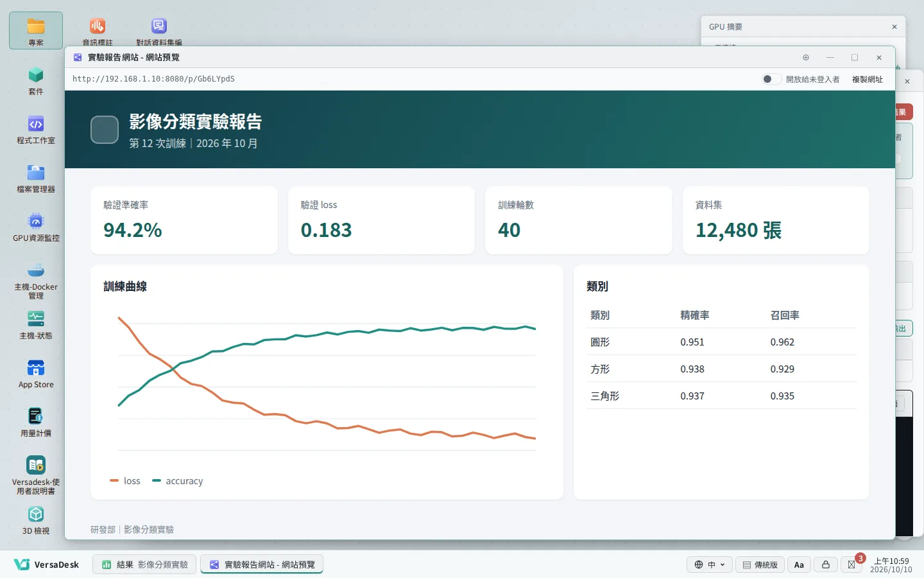Click the 複製網址 button
The image size is (924, 578).
click(x=868, y=79)
